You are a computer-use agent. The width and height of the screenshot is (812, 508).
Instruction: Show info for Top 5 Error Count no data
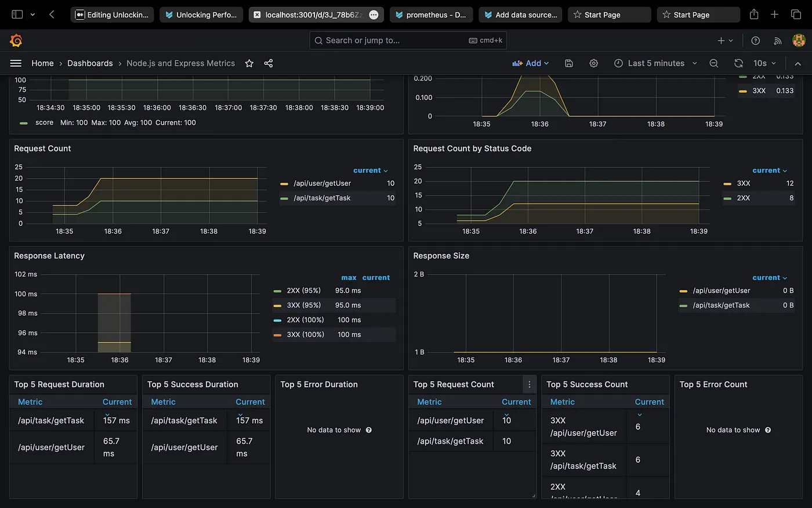click(x=768, y=430)
